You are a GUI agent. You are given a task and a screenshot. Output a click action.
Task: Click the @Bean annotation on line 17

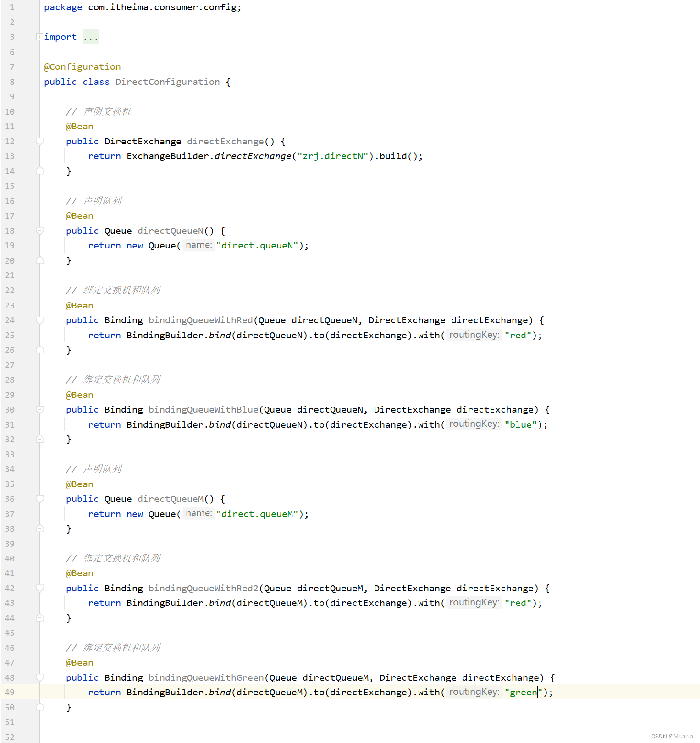click(80, 216)
